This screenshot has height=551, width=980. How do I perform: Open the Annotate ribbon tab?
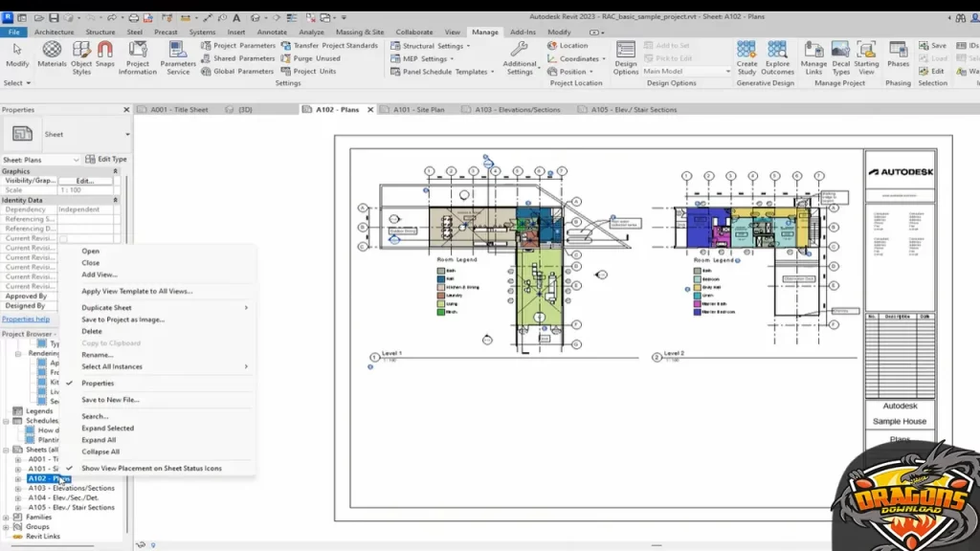pyautogui.click(x=272, y=32)
